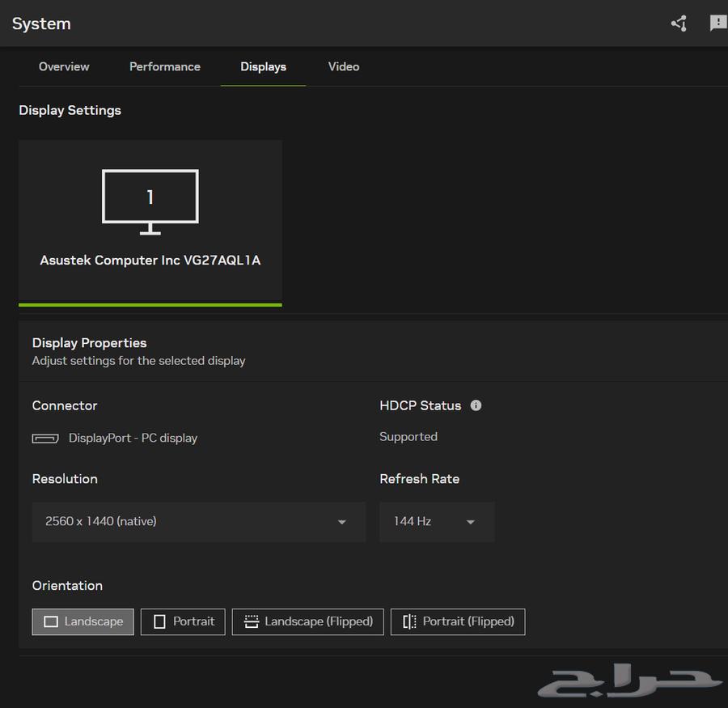Set orientation to Portrait
This screenshot has height=708, width=728.
pyautogui.click(x=183, y=621)
